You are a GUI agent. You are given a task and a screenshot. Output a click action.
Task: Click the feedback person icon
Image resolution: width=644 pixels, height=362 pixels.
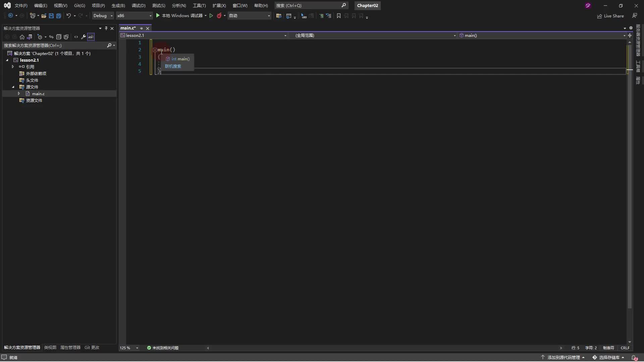pyautogui.click(x=635, y=16)
